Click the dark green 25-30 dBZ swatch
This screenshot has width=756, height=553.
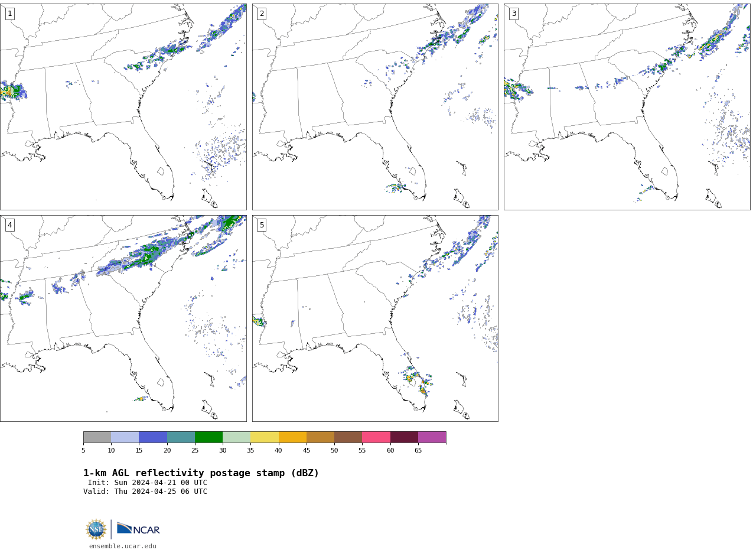(208, 437)
